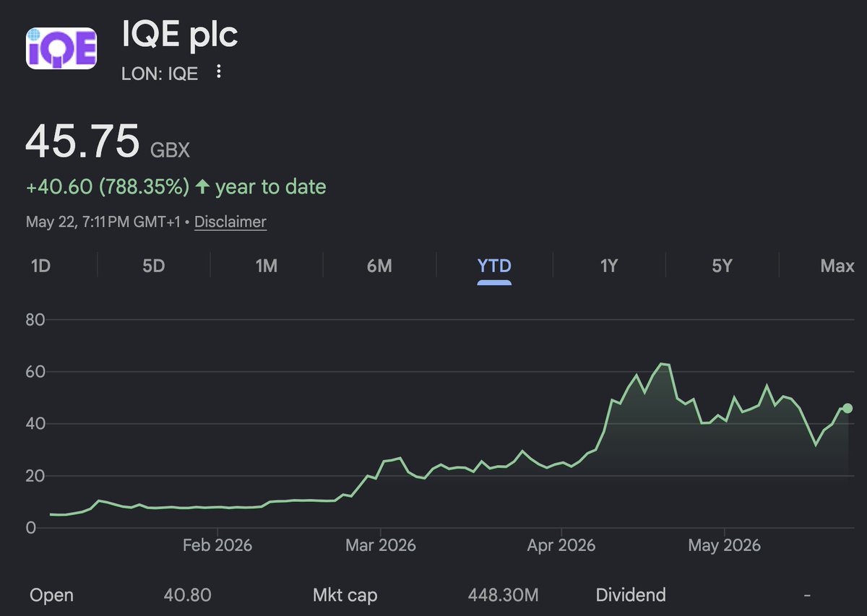Click the IQE plc company title
The height and width of the screenshot is (616, 867).
pyautogui.click(x=178, y=36)
